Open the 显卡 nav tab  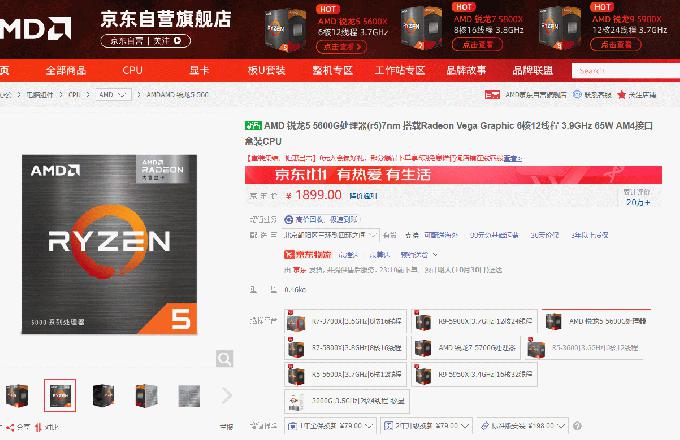click(199, 70)
